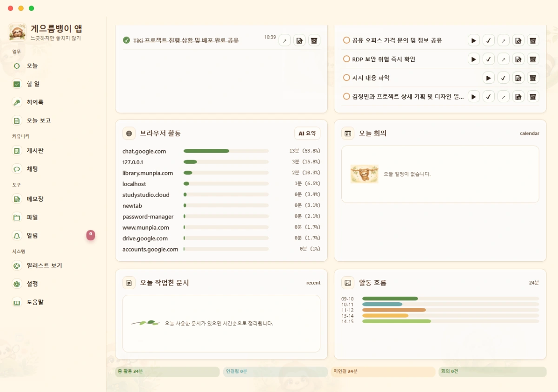Open 채팅 in the sidebar
The height and width of the screenshot is (392, 558).
point(53,169)
